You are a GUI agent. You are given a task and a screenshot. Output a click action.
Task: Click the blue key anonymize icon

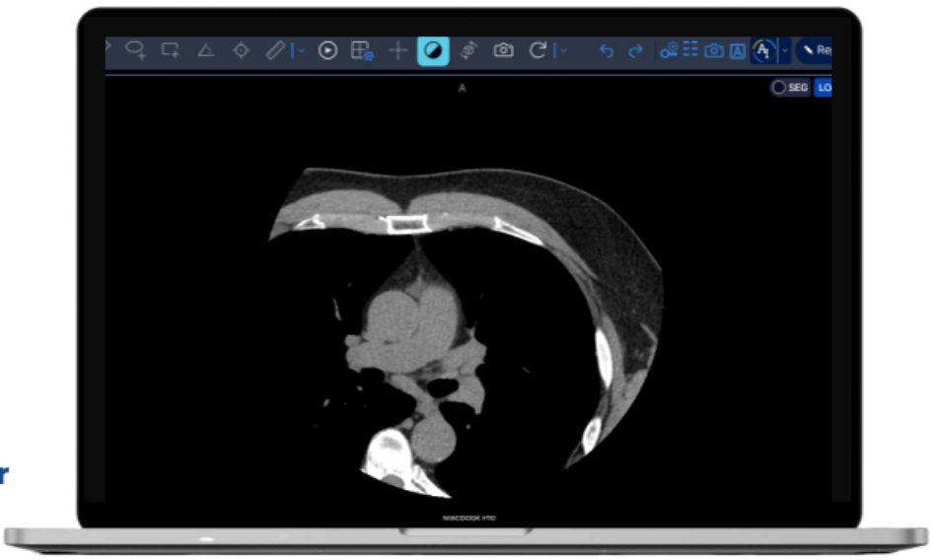click(x=669, y=50)
